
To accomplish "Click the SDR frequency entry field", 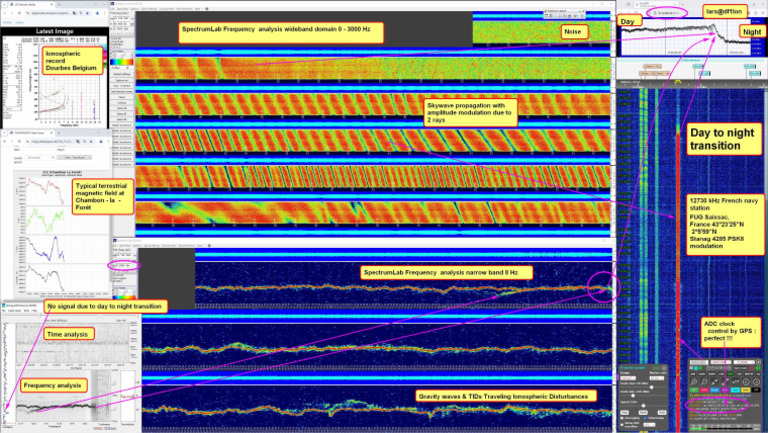I will coord(699,362).
